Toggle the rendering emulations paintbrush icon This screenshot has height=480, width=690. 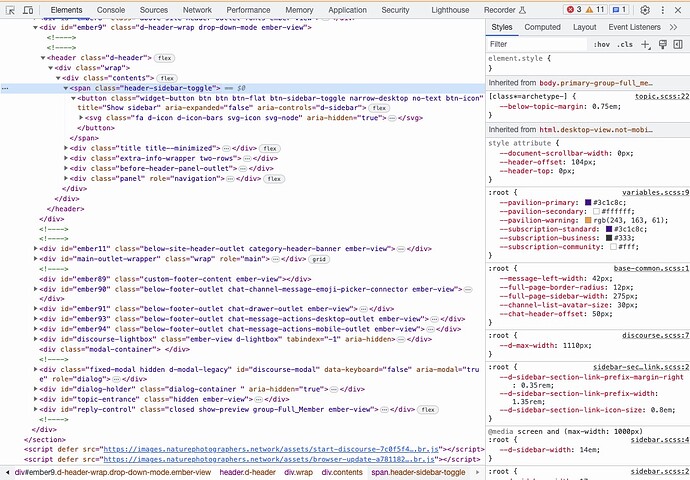(x=663, y=44)
